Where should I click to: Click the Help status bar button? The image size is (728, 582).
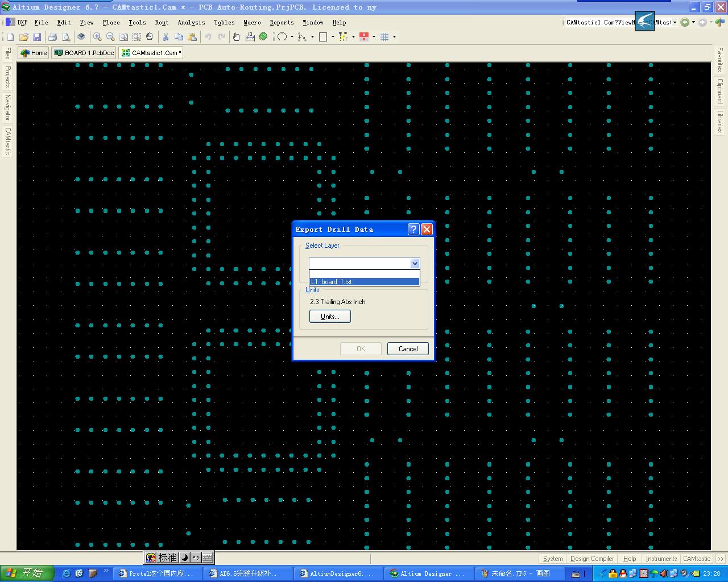point(630,559)
